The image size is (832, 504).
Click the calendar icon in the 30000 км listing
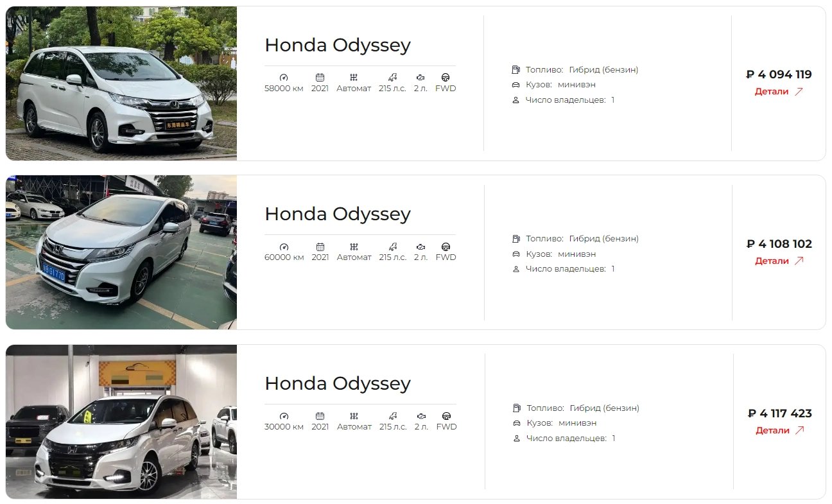[320, 416]
